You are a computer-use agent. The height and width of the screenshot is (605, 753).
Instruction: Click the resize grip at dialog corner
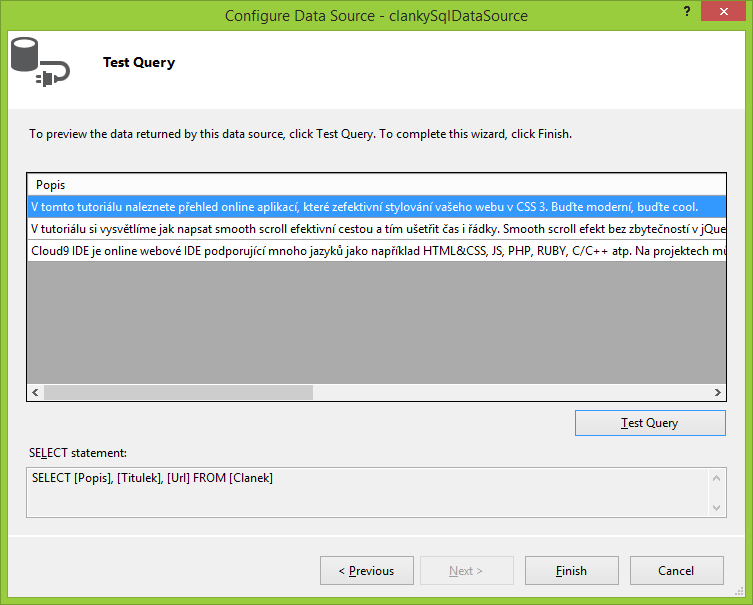(740, 592)
